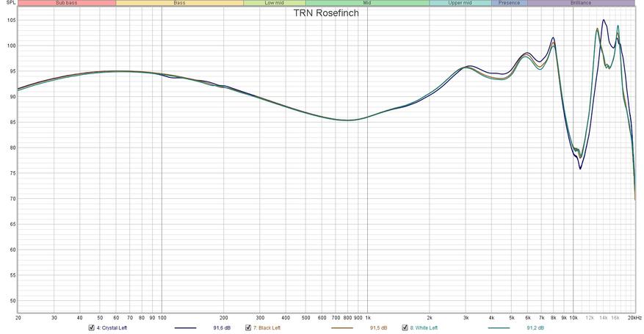644x334 pixels.
Task: Uncheck the Black Left trace checkbox
Action: click(248, 328)
